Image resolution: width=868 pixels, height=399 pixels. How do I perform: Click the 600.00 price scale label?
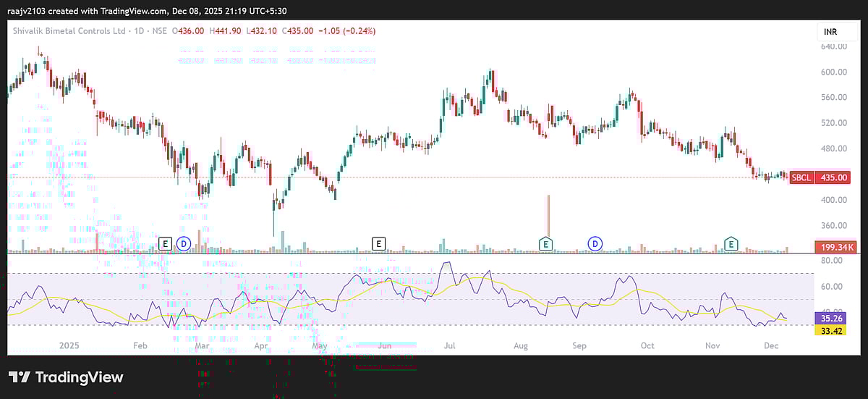click(x=833, y=72)
